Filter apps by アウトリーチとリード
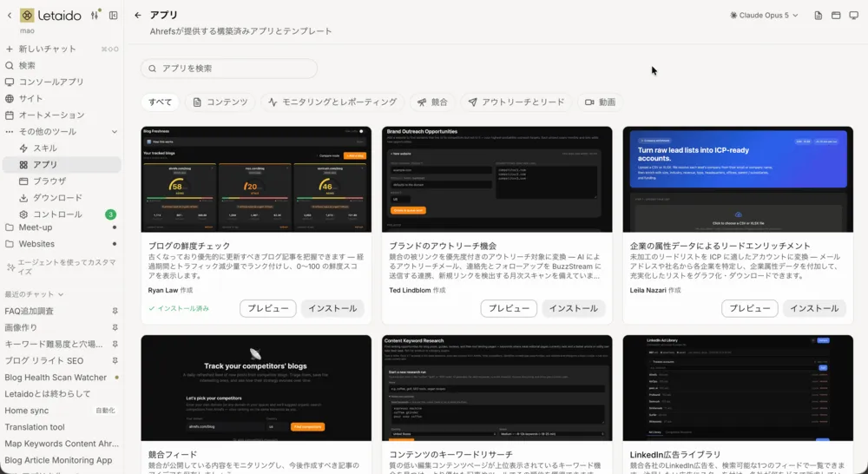Screen dimensions: 868x474 click(x=516, y=102)
